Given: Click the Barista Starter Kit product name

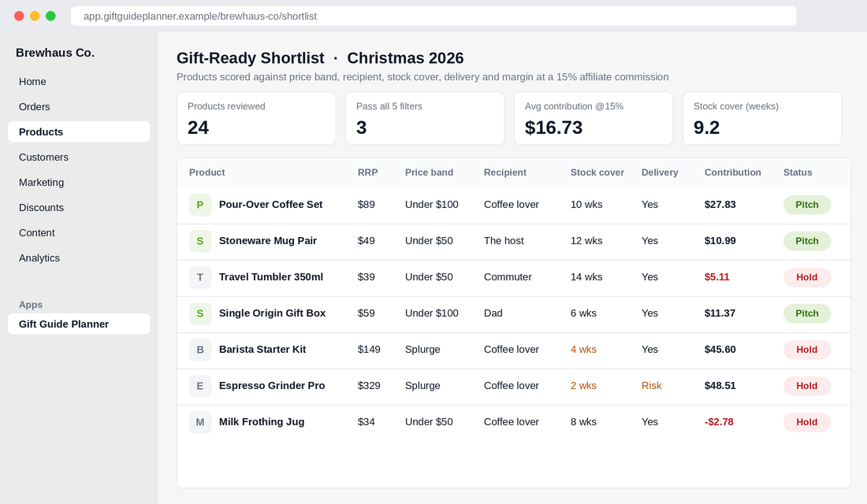Looking at the screenshot, I should [262, 350].
